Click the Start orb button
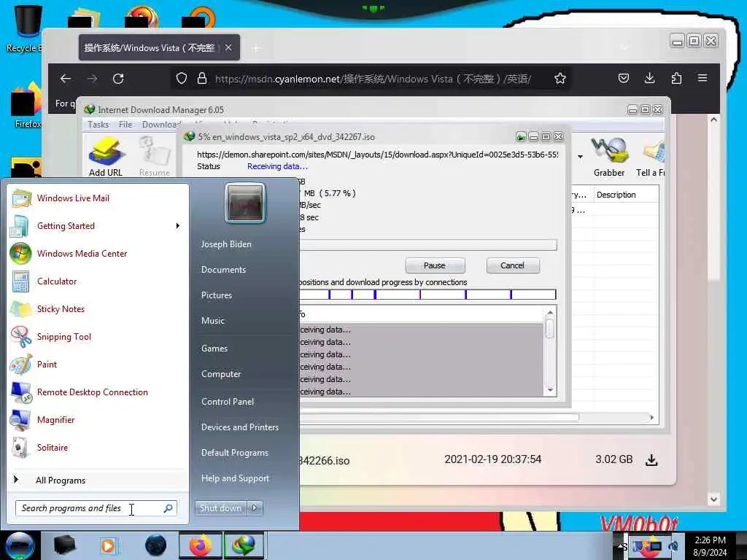Screen dimensions: 747x560 (x=19, y=545)
